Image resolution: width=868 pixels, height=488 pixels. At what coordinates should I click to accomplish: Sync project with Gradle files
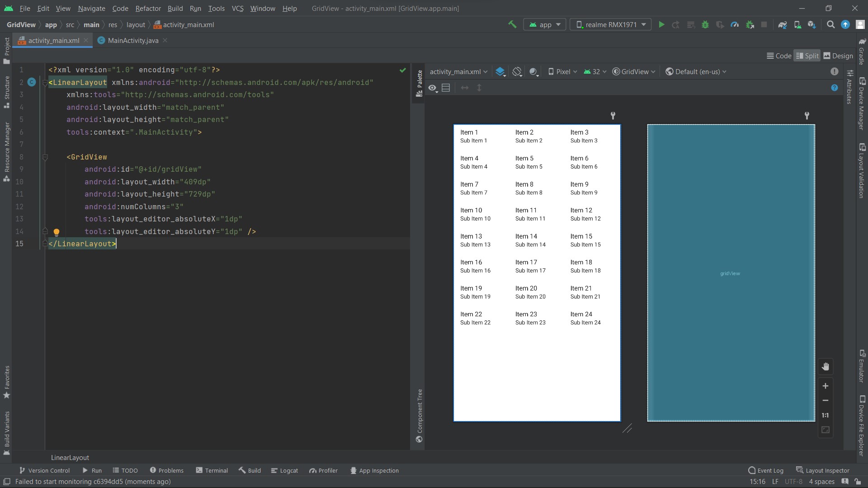[783, 24]
